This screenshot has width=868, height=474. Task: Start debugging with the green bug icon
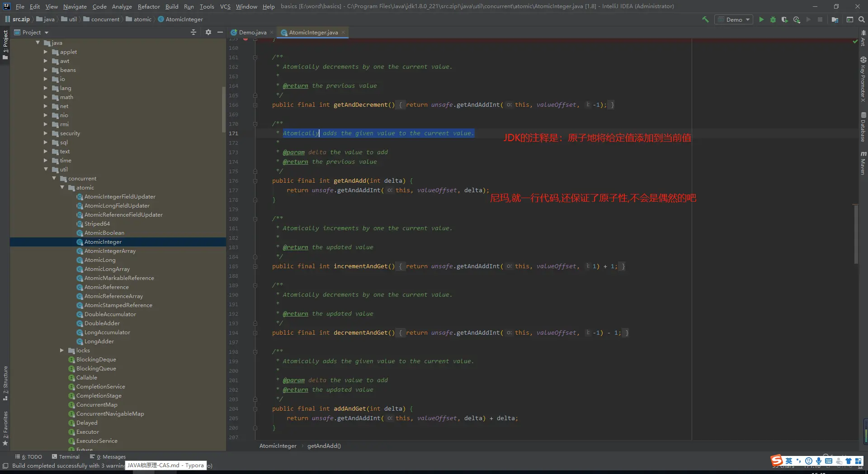[773, 19]
